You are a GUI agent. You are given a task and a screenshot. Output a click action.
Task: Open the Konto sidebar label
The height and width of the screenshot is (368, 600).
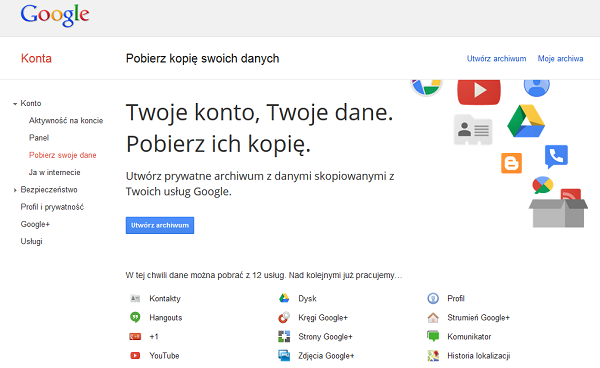pyautogui.click(x=31, y=103)
